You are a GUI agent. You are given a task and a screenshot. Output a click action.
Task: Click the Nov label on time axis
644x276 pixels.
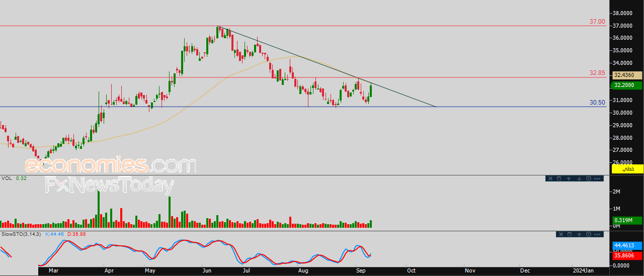(470, 270)
